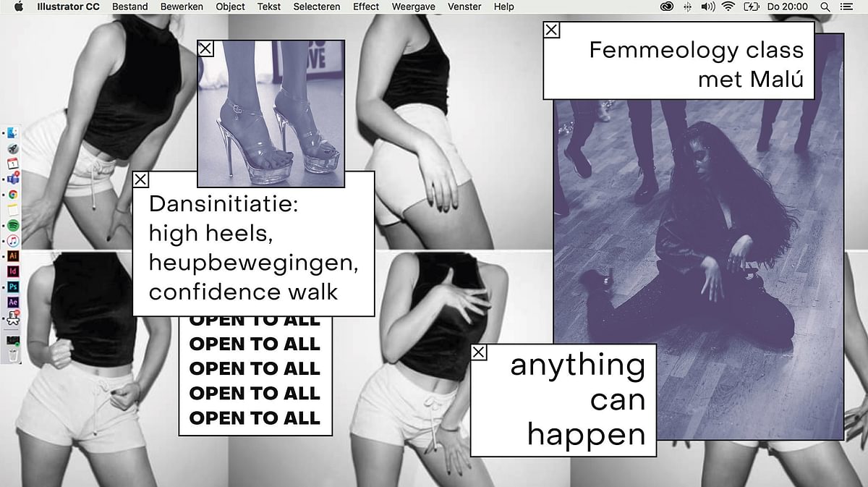Launch Adobe Photoshop from the dock
868x487 pixels.
pos(13,287)
